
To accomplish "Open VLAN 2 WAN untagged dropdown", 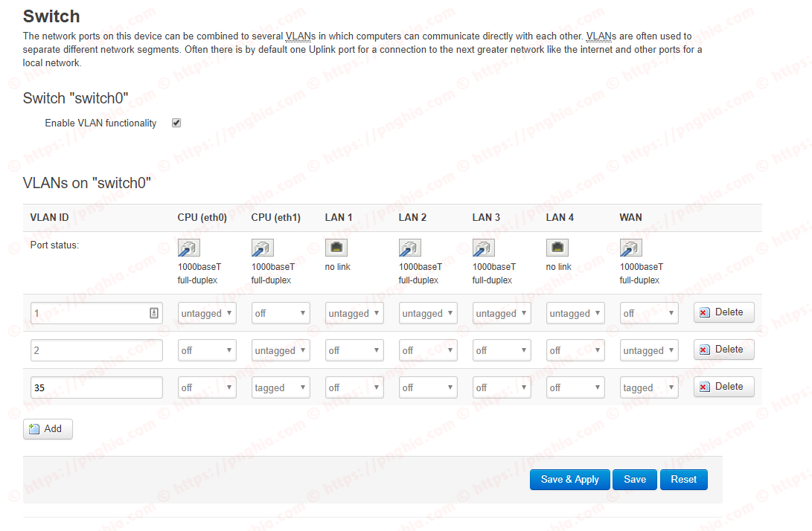I will (x=649, y=350).
